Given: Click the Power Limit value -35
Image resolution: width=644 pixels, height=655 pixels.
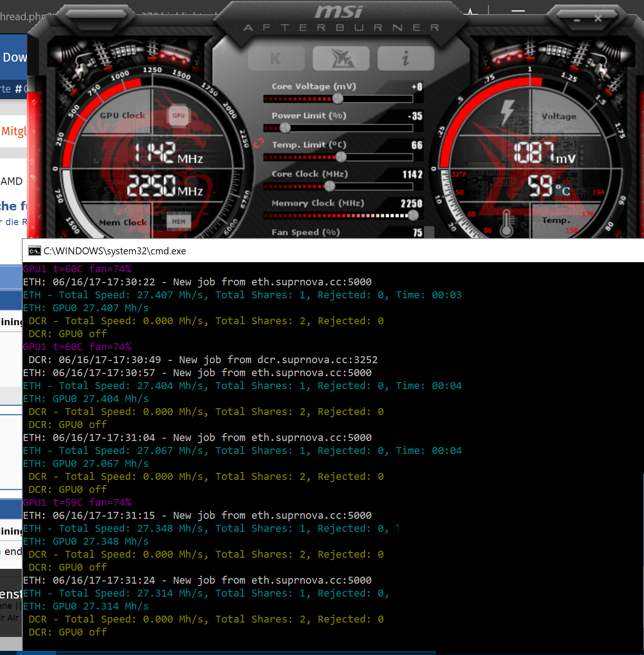Looking at the screenshot, I should tap(415, 116).
